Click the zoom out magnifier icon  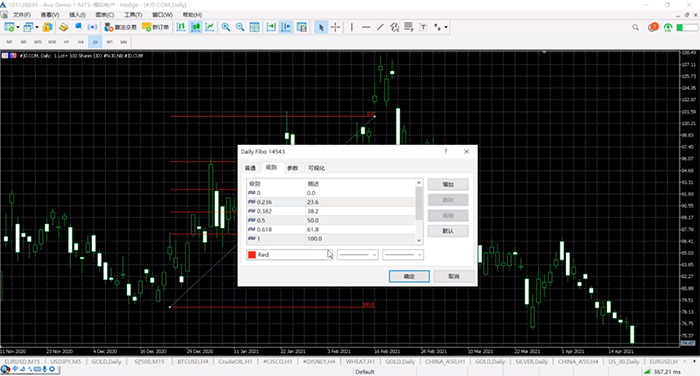[240, 27]
